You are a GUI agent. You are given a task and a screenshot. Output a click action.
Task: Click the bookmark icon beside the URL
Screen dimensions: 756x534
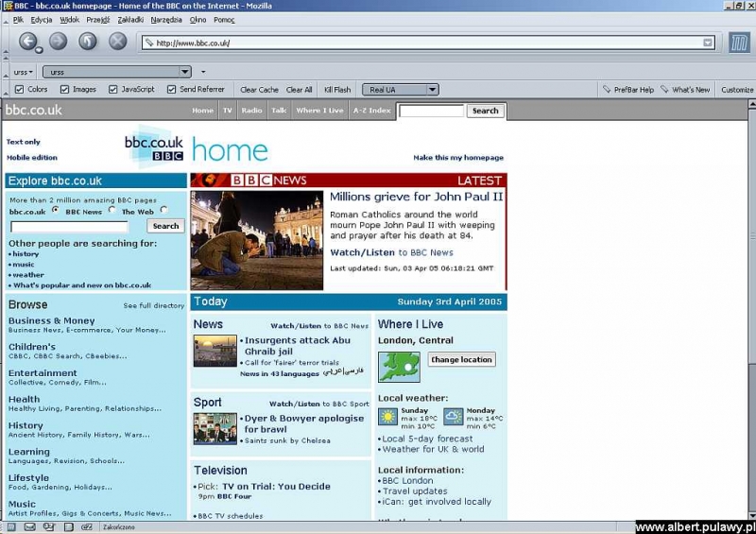(x=149, y=43)
